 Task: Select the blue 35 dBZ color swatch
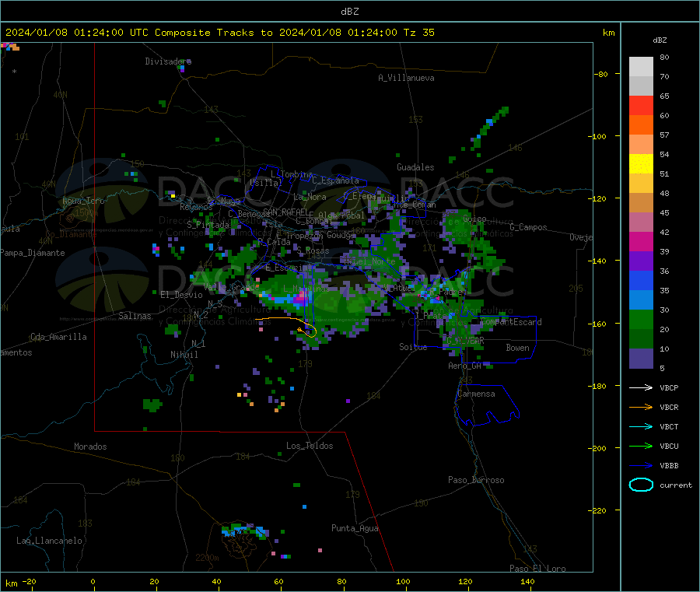coord(641,280)
